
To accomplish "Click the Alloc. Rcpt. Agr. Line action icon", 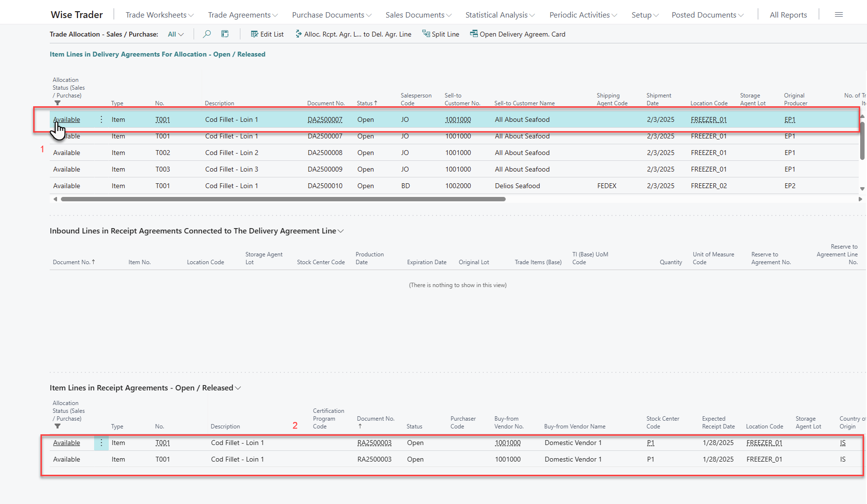I will 298,34.
